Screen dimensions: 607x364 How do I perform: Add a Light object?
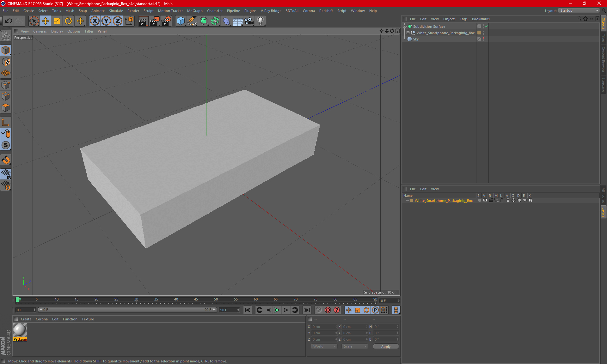click(261, 21)
